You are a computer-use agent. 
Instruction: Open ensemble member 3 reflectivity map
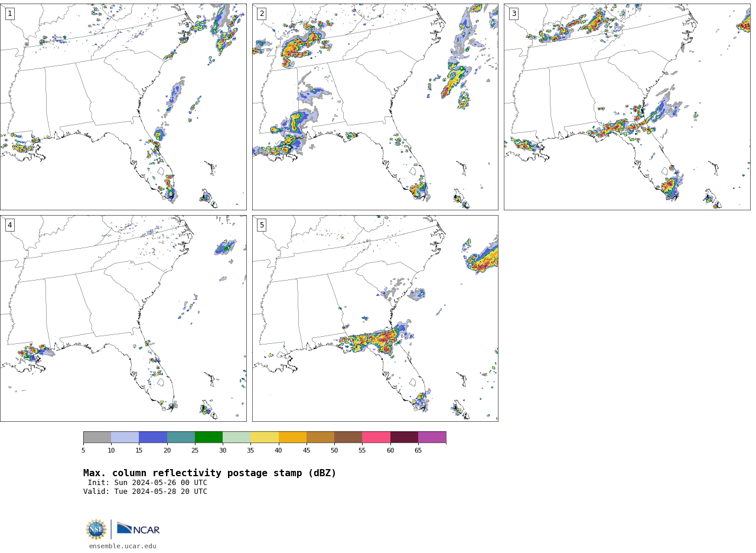[627, 106]
